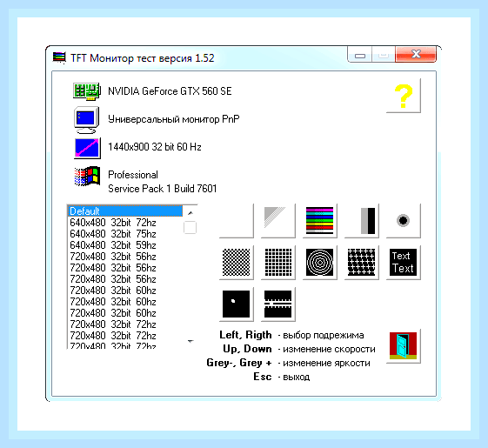Launch the square grid pattern test

coord(278,263)
